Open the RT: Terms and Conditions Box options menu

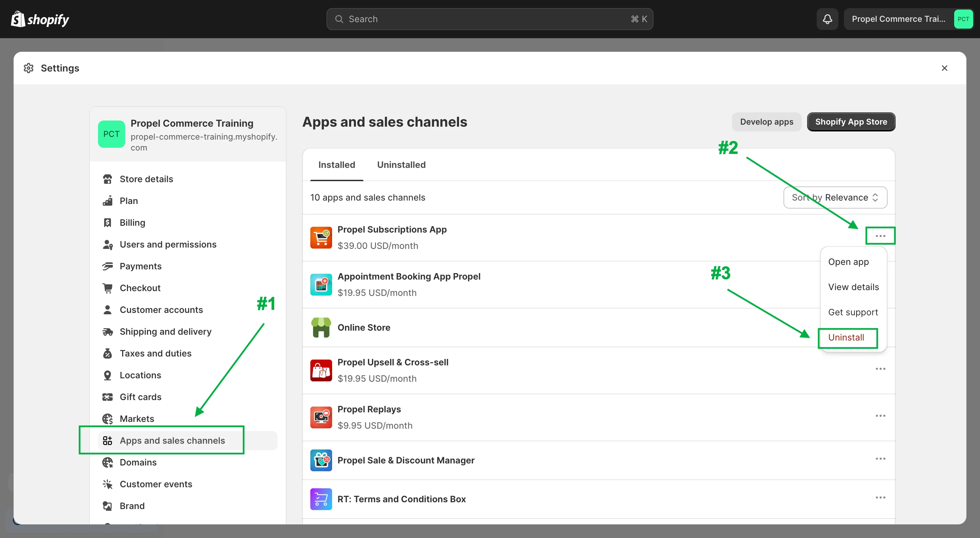click(880, 497)
